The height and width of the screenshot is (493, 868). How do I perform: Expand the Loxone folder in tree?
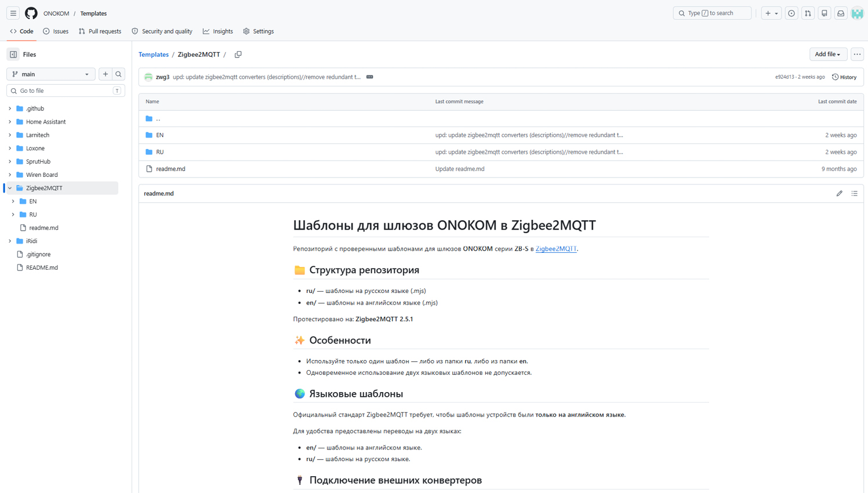point(10,148)
